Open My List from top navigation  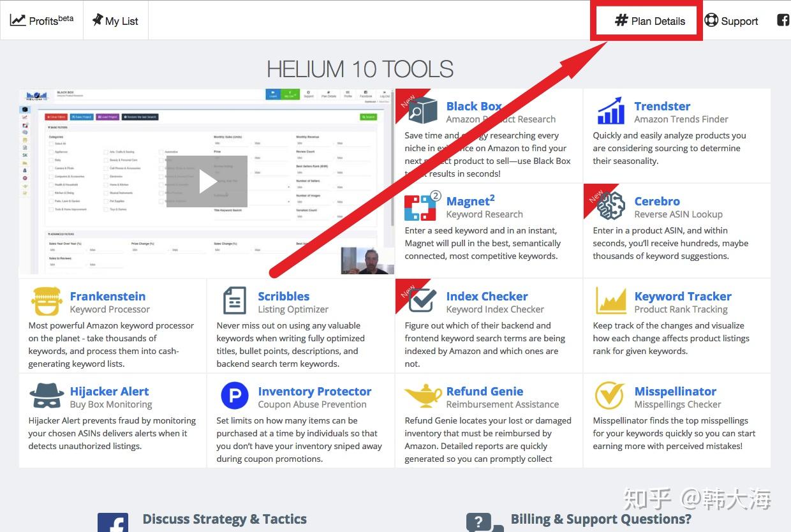pyautogui.click(x=115, y=20)
